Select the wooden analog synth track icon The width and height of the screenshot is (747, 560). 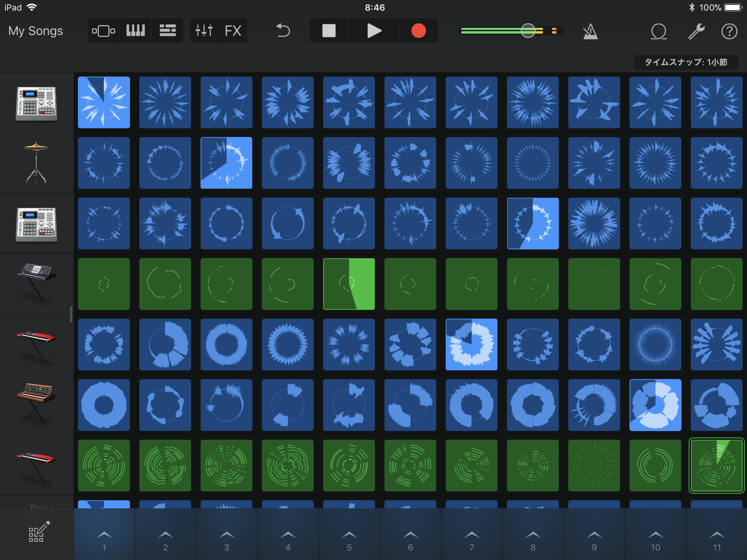[x=36, y=404]
